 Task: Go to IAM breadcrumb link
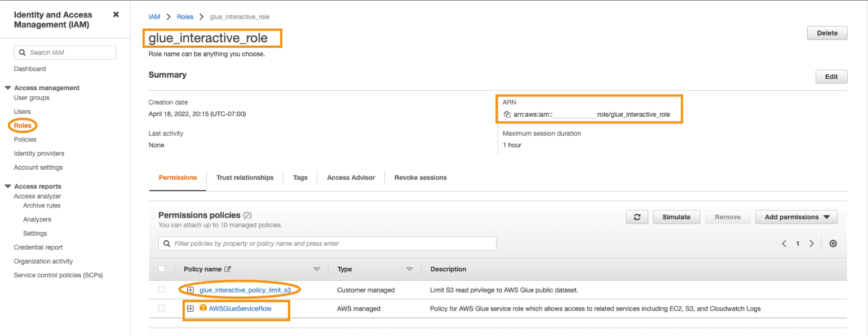click(154, 17)
